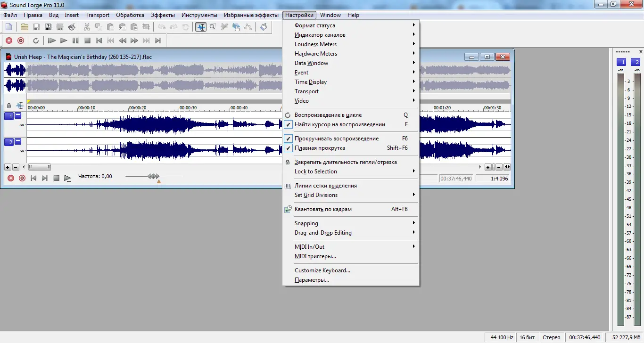Click 44 100 Hz in status bar
Viewport: 644px width, 343px height.
(501, 337)
